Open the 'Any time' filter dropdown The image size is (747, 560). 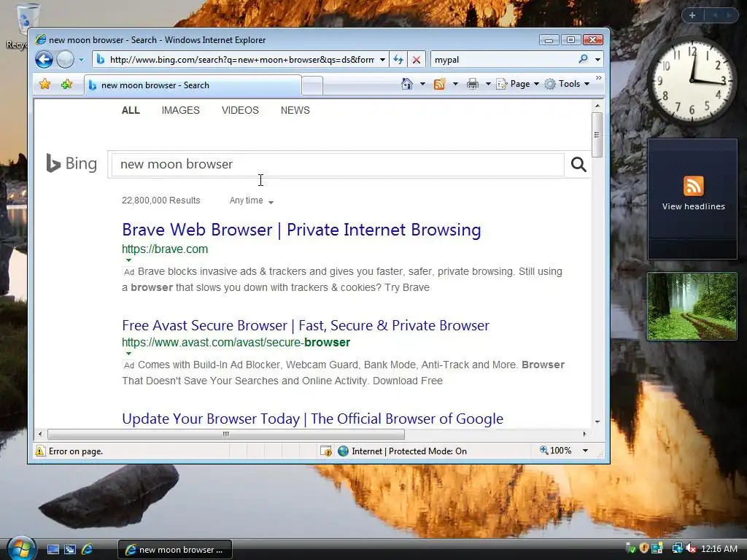pyautogui.click(x=252, y=201)
